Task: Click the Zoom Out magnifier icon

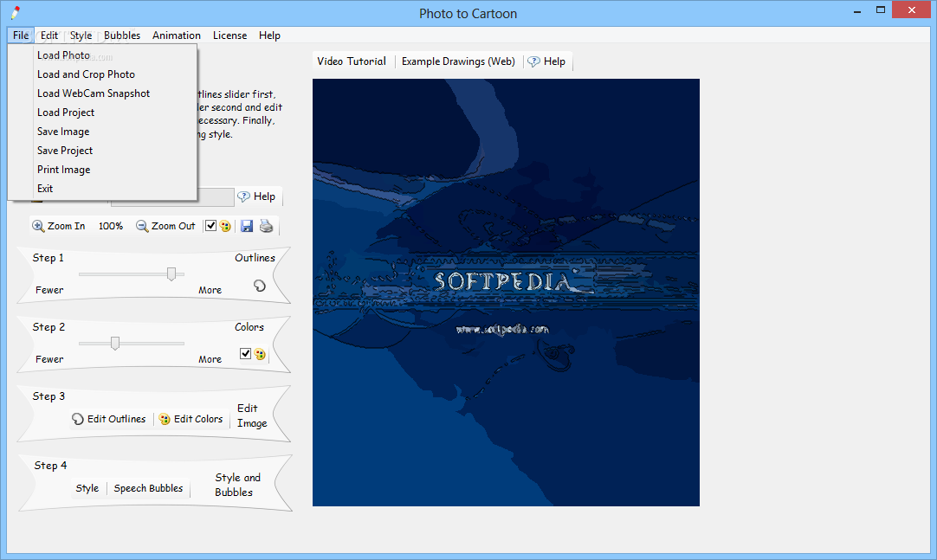Action: (142, 226)
